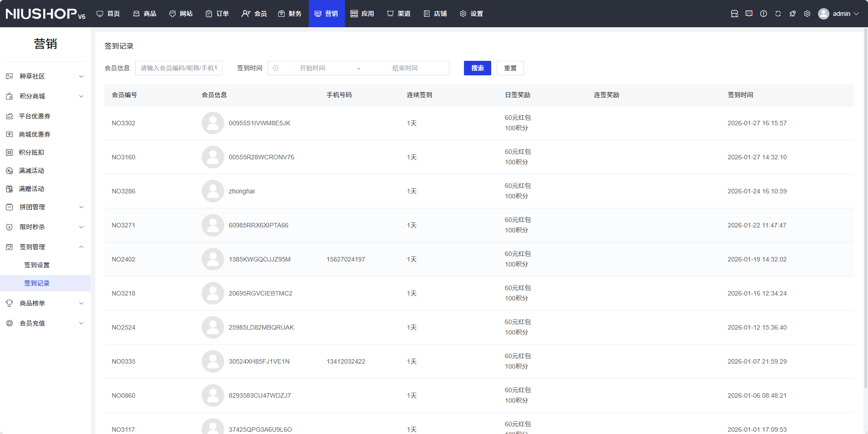Click the blue 搜索 button

[x=477, y=68]
